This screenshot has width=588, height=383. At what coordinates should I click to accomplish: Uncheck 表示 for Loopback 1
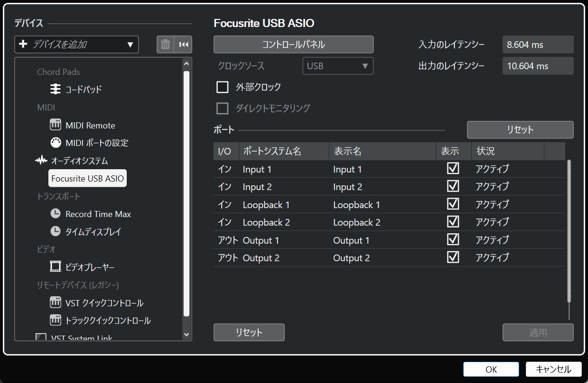pyautogui.click(x=453, y=204)
